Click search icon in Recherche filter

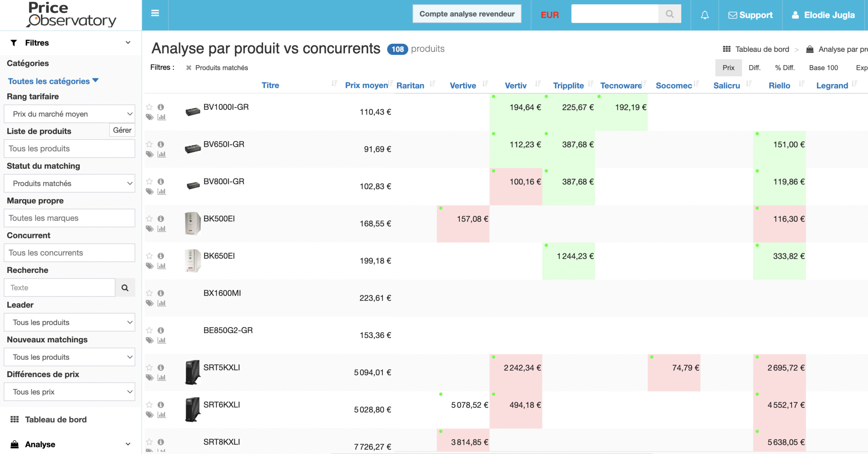pyautogui.click(x=125, y=288)
